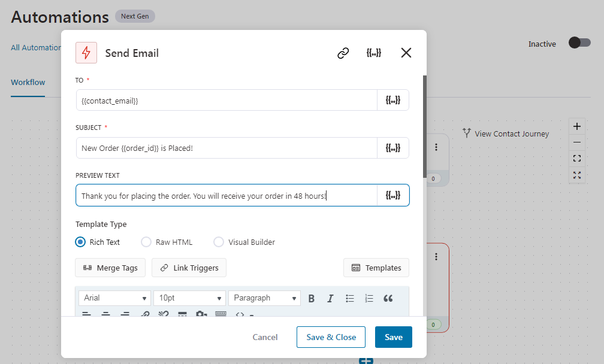Toggle bold formatting in editor
The height and width of the screenshot is (364, 604).
tap(311, 298)
